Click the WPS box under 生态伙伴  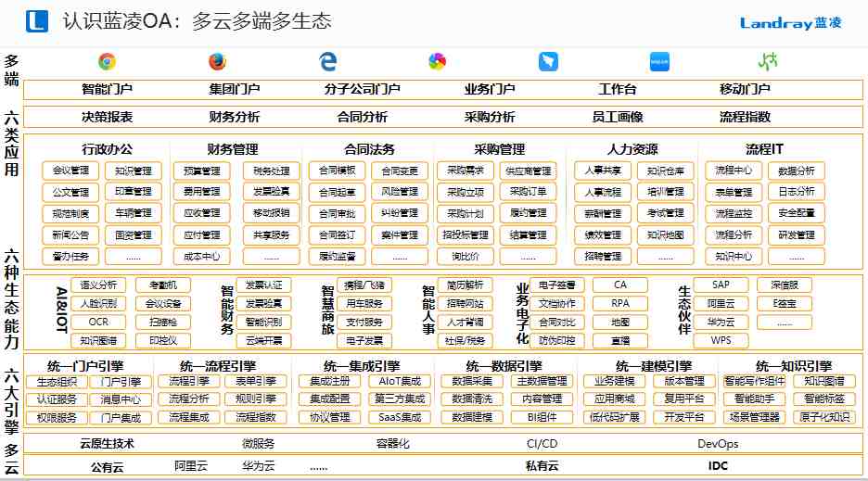pos(721,340)
